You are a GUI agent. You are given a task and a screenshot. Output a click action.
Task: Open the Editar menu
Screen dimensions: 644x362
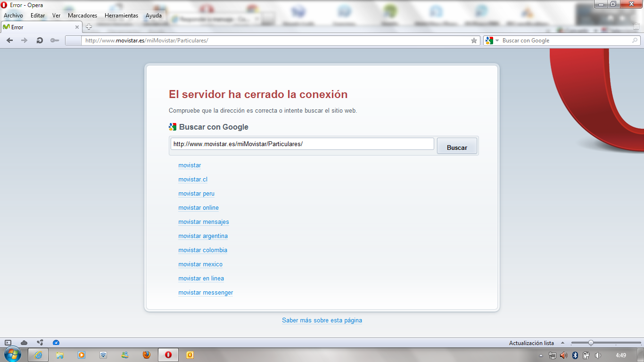[38, 16]
